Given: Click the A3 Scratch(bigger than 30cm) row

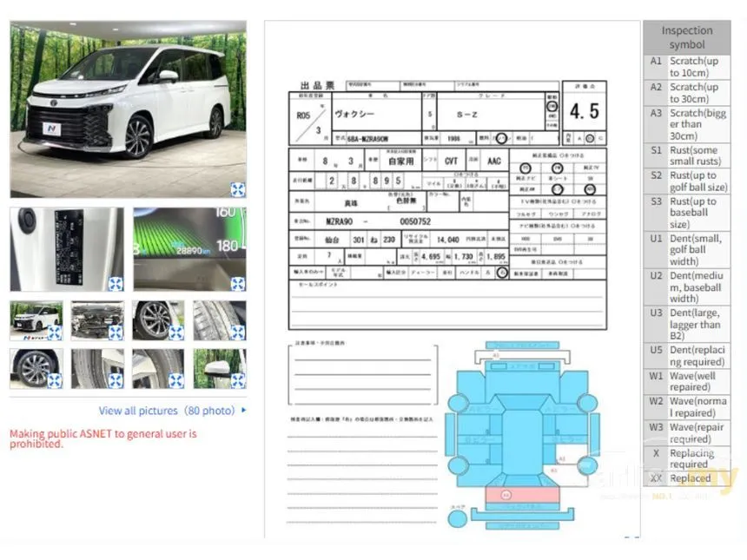Looking at the screenshot, I should click(686, 125).
